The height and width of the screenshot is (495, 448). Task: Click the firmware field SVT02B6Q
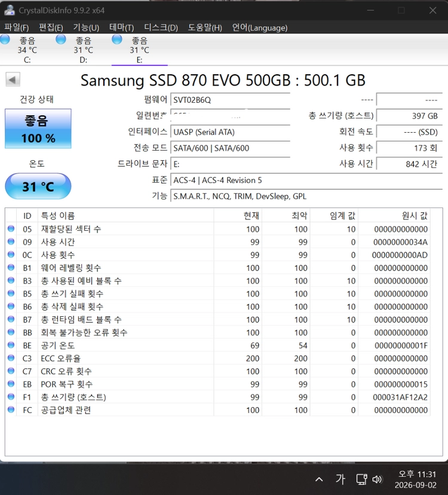tap(230, 100)
